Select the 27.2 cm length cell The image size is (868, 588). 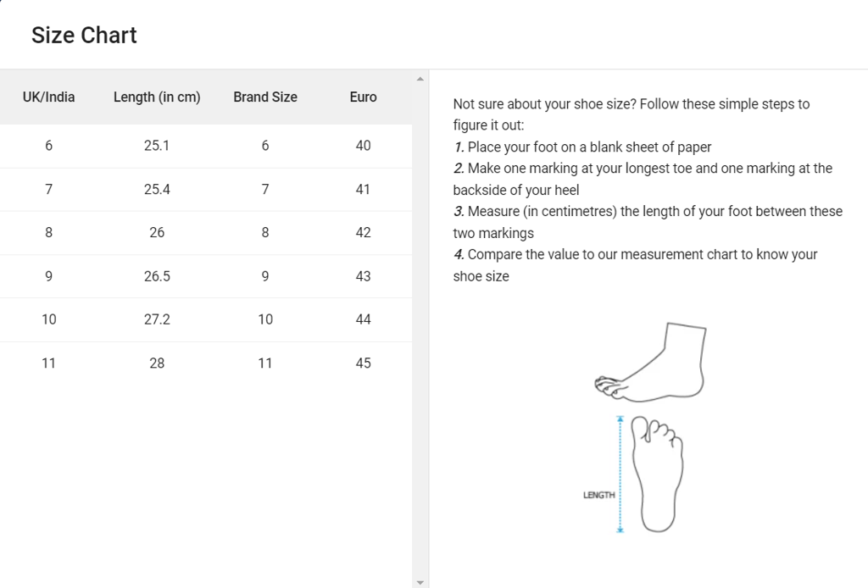point(157,319)
